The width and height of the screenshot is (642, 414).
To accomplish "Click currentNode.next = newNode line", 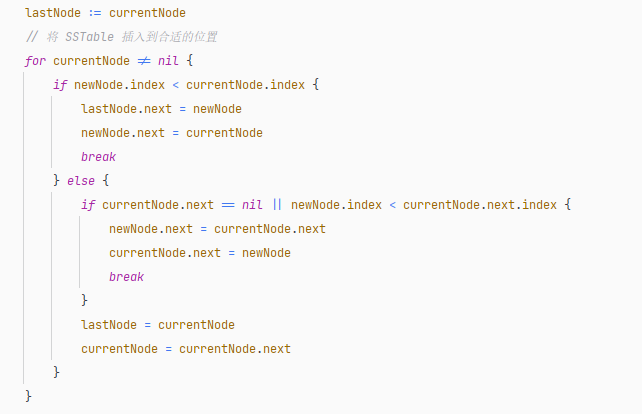I will (200, 253).
